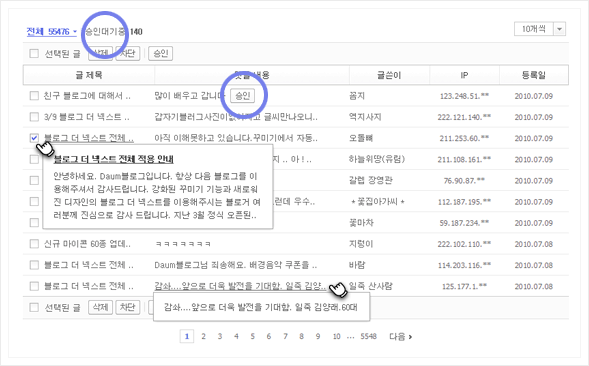The image size is (589, 366).
Task: Click author name 오돌뼈
Action: [x=361, y=138]
